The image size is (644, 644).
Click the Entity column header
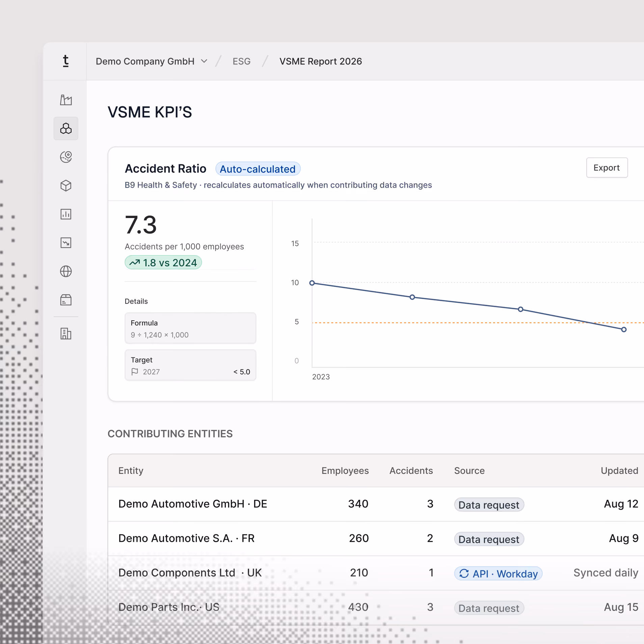131,471
